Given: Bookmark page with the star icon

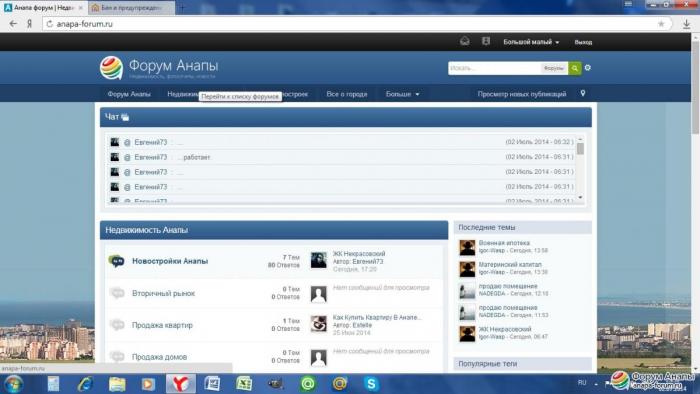Looking at the screenshot, I should tap(661, 24).
